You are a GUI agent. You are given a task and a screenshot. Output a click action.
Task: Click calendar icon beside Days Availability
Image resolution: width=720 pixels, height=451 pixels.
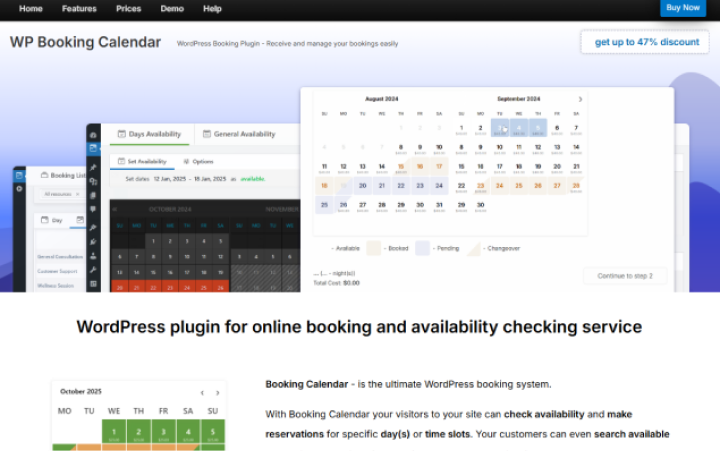pyautogui.click(x=122, y=134)
